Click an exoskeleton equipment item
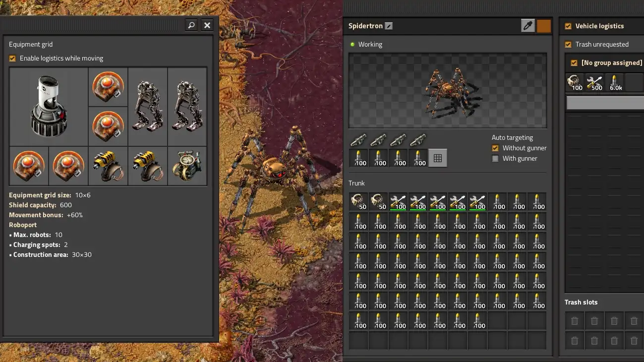The width and height of the screenshot is (644, 362). tap(147, 106)
